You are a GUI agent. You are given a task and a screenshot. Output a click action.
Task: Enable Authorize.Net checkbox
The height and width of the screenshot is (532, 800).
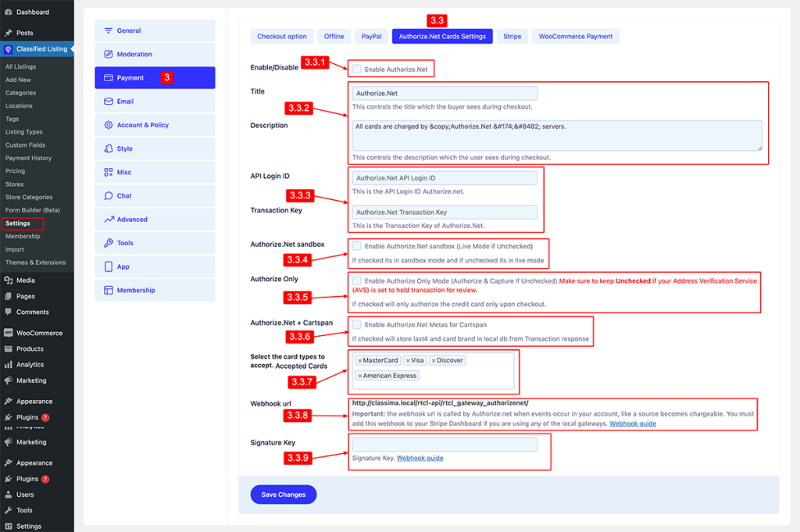[x=356, y=69]
